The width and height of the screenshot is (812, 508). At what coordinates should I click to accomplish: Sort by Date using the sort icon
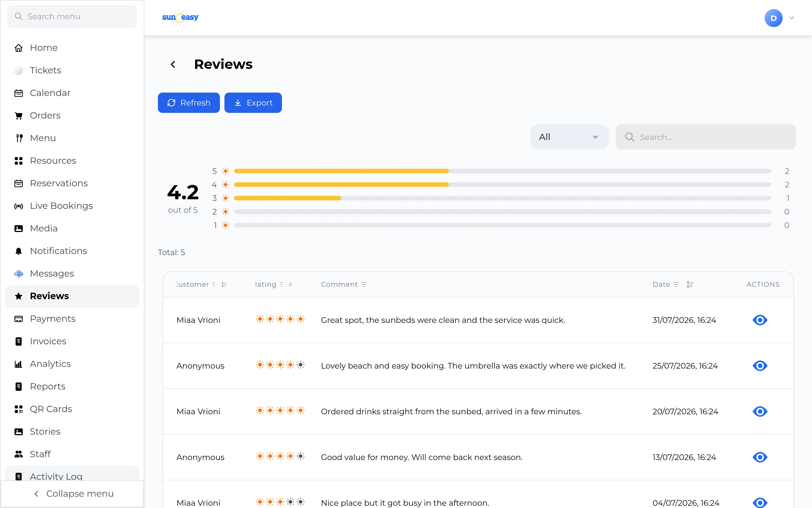point(690,284)
